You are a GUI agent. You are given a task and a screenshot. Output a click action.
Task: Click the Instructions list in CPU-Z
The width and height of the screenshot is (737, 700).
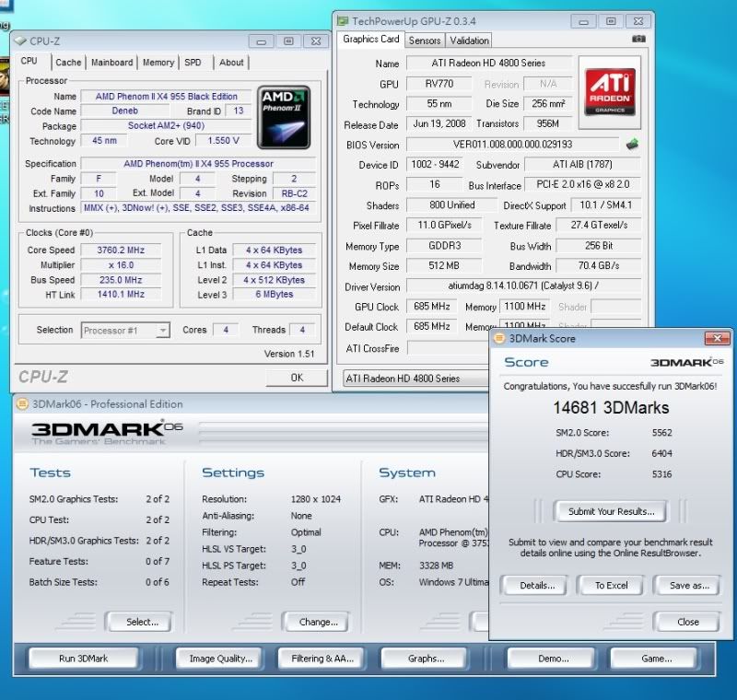pos(198,207)
